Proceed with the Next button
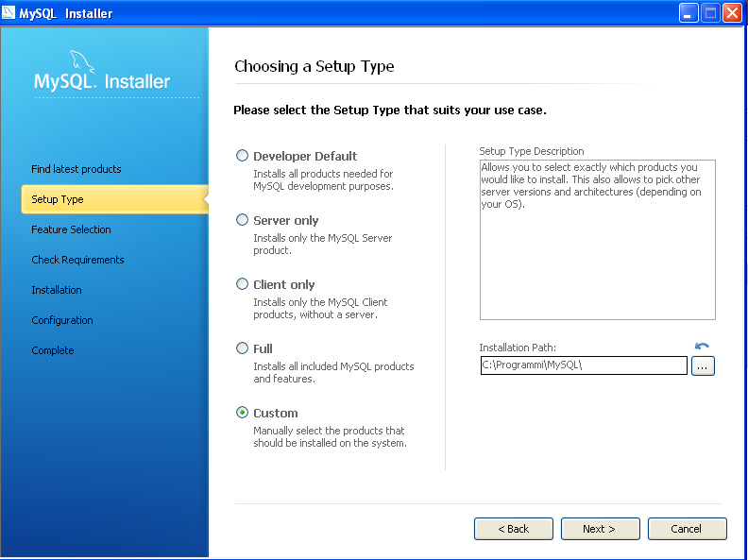This screenshot has height=560, width=748. pos(600,529)
